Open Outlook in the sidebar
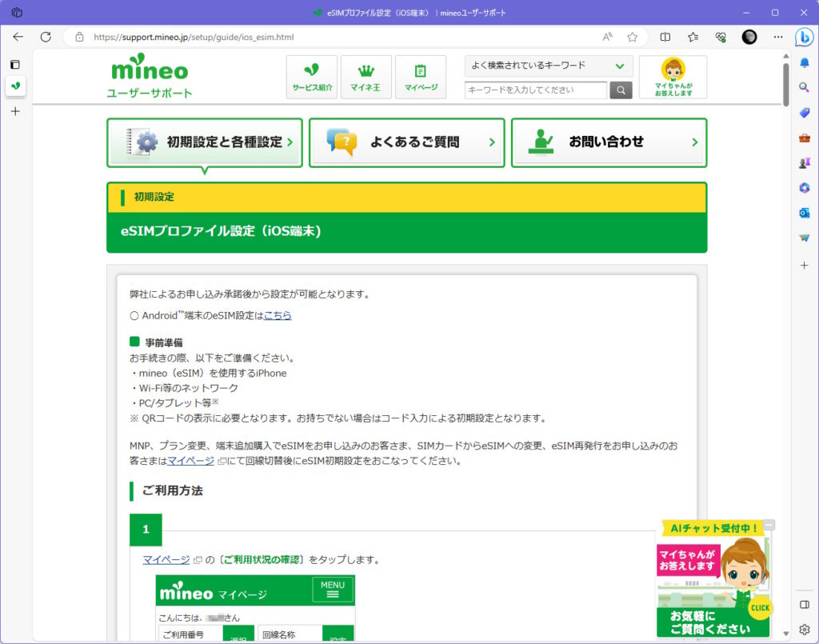 805,213
